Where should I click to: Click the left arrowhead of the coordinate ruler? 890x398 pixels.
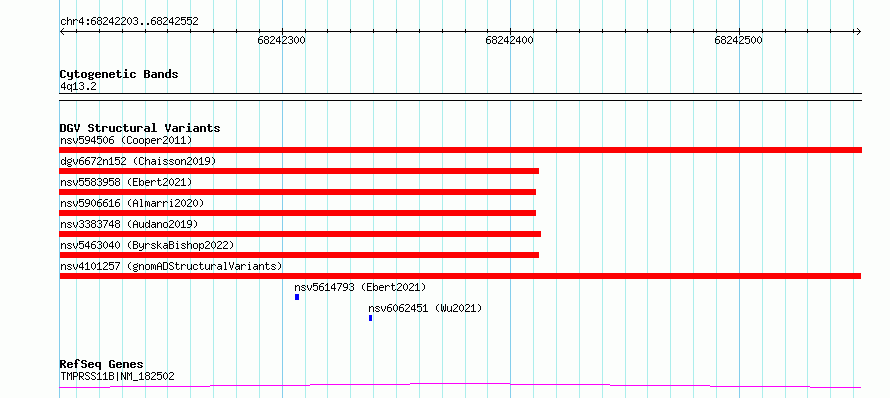click(x=62, y=32)
